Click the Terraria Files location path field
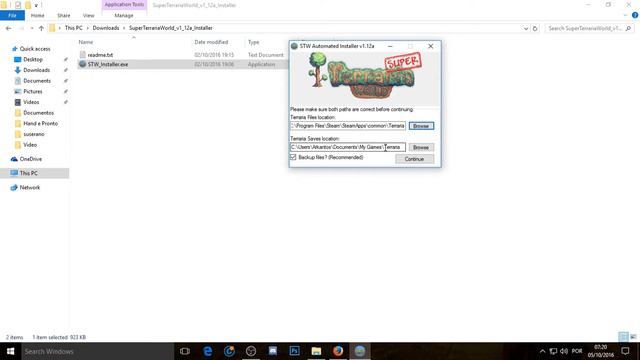This screenshot has width=640, height=360. [x=348, y=126]
